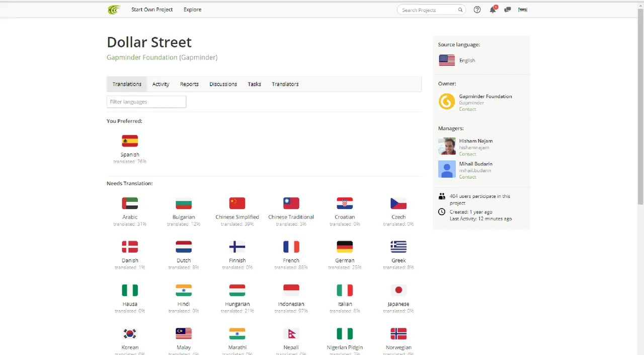Switch to the Translators tab
The height and width of the screenshot is (355, 644).
pyautogui.click(x=285, y=84)
